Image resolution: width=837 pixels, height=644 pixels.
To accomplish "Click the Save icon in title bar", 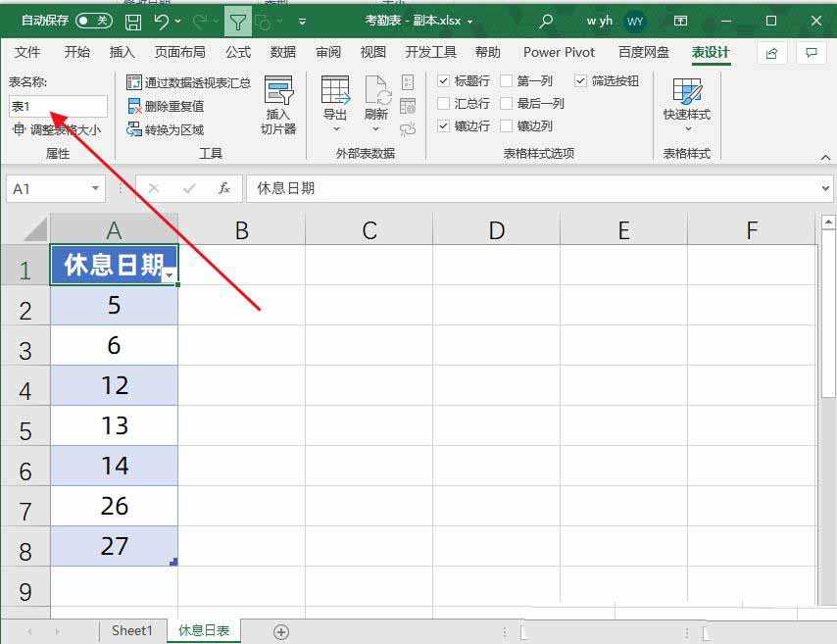I will [x=133, y=21].
